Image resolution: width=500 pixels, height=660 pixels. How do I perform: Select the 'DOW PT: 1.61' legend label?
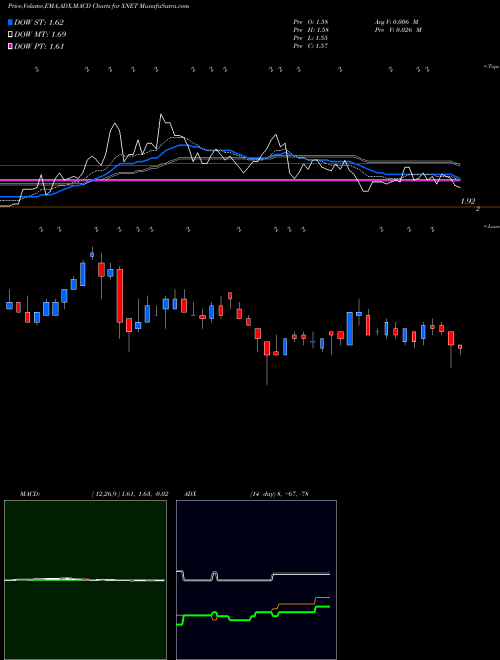(39, 47)
